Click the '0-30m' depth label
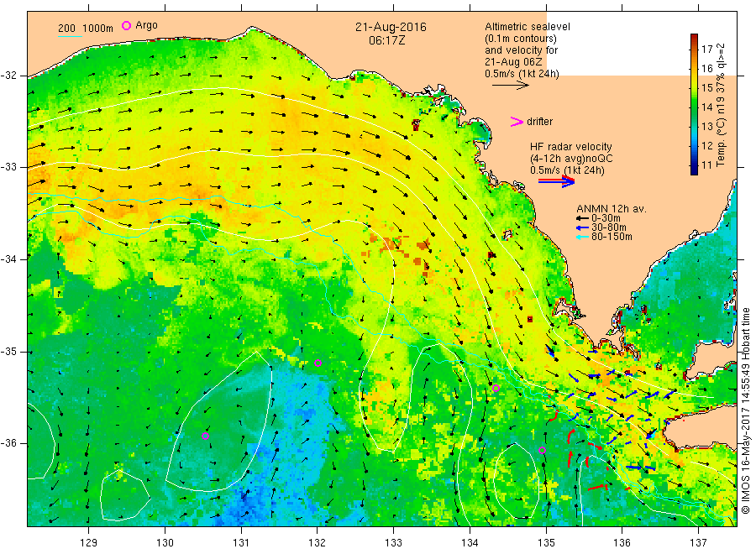Viewport: 756px width, 554px height. coord(606,218)
